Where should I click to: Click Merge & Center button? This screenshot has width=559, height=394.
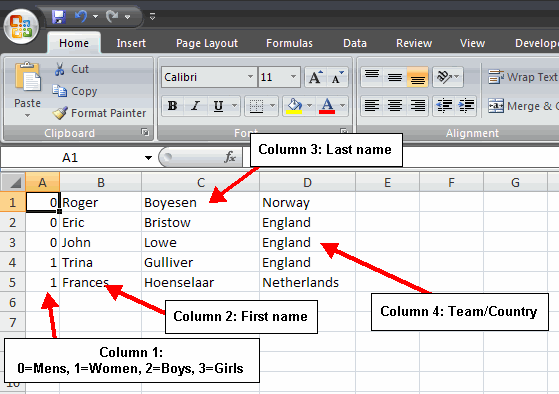coord(522,106)
